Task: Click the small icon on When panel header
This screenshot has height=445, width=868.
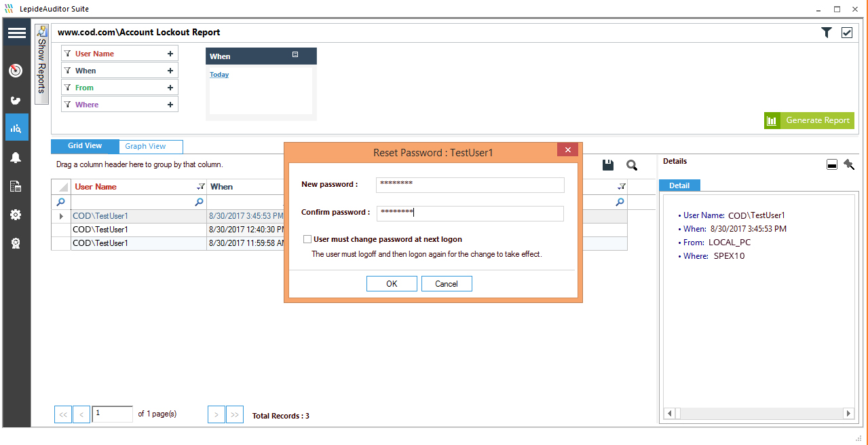Action: click(295, 54)
